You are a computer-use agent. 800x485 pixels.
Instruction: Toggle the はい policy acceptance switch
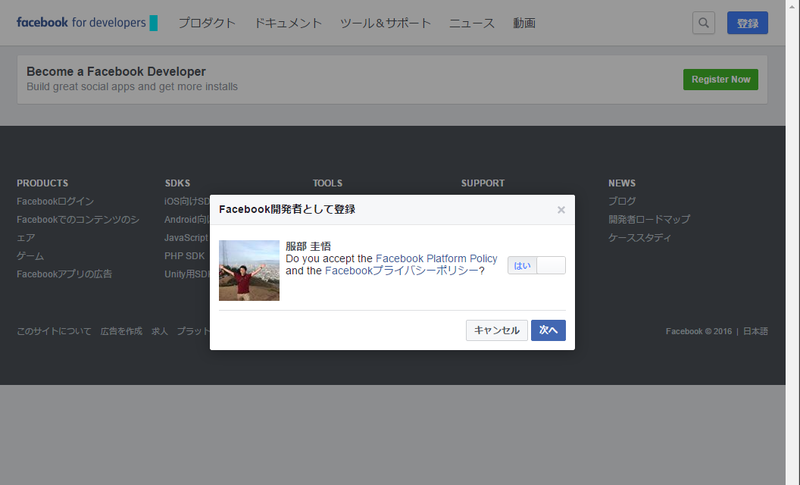(x=536, y=265)
